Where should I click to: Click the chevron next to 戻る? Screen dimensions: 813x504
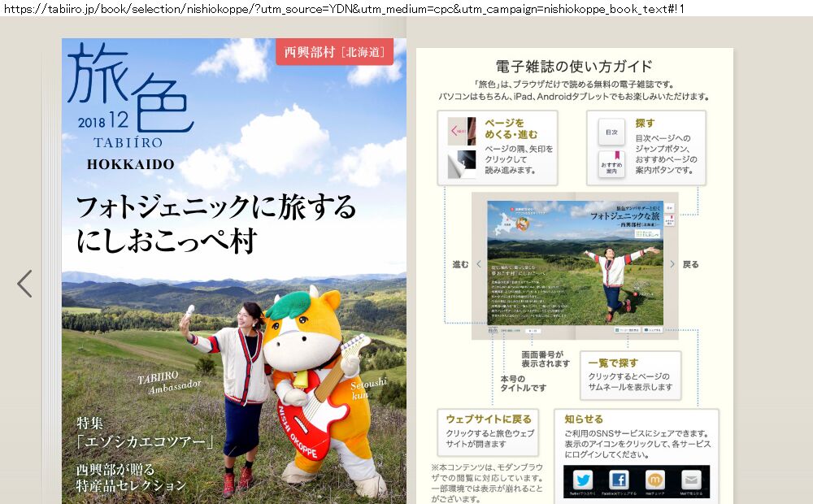672,264
